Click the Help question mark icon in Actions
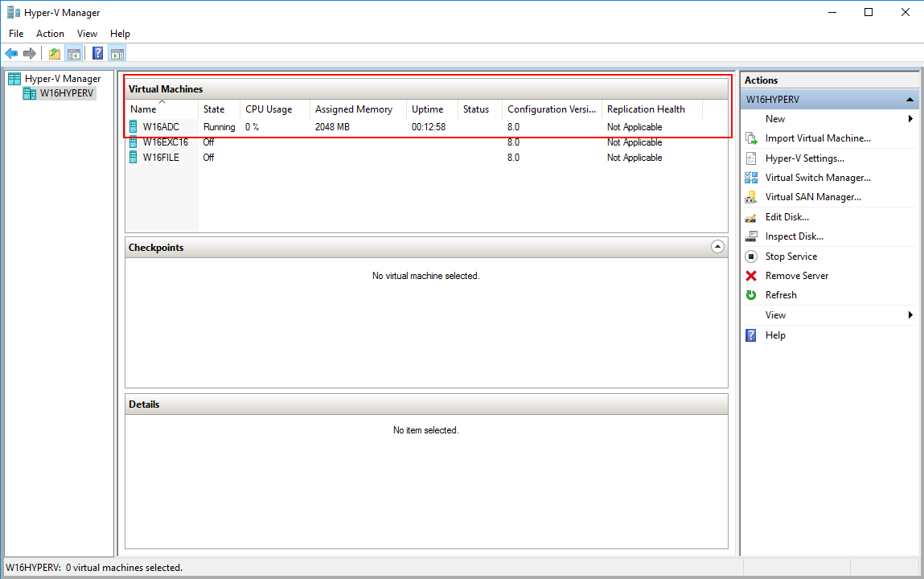Image resolution: width=924 pixels, height=579 pixels. pyautogui.click(x=751, y=335)
